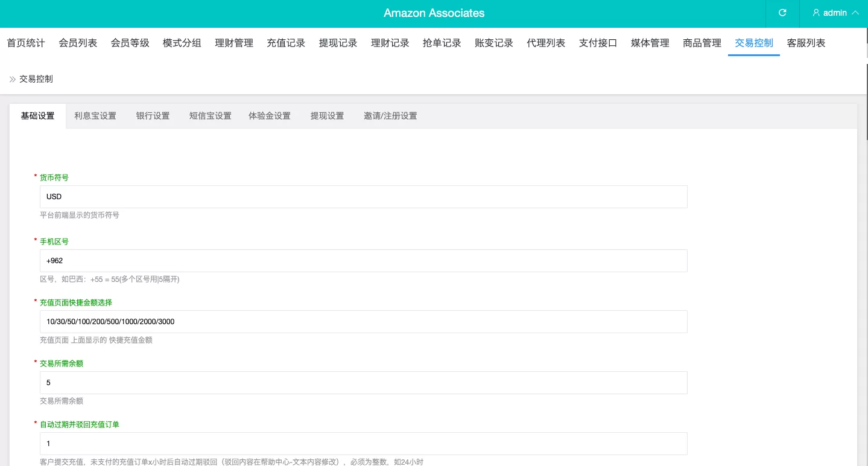Go to 充值记录 page
Viewport: 868px width, 466px height.
[286, 43]
